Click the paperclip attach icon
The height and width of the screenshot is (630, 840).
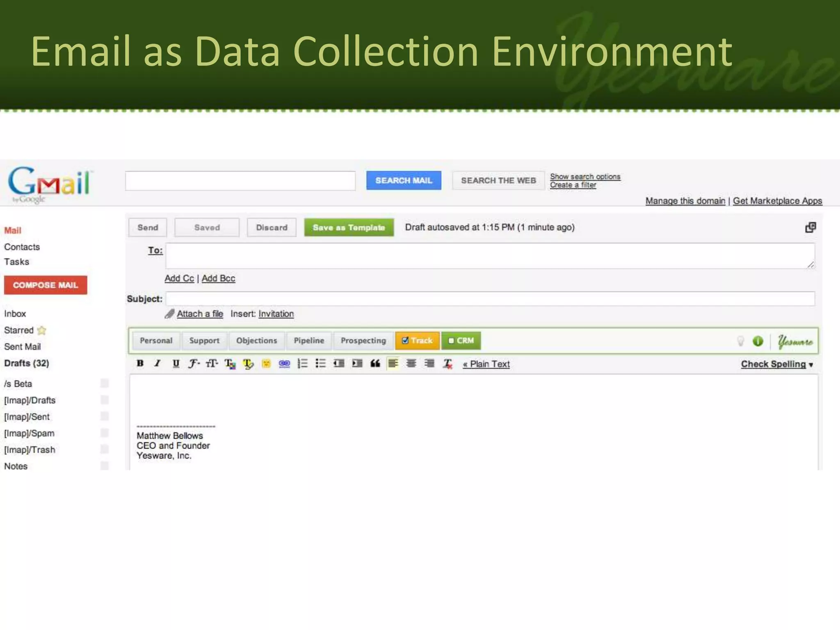(169, 314)
